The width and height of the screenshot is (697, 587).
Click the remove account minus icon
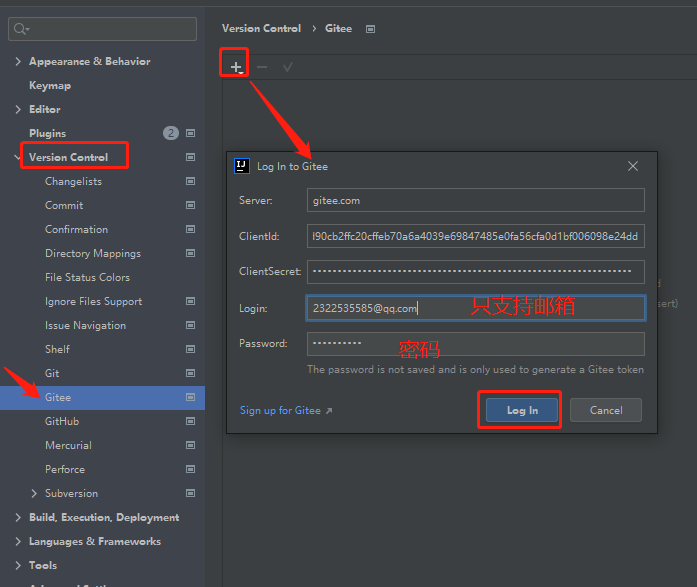pos(262,67)
